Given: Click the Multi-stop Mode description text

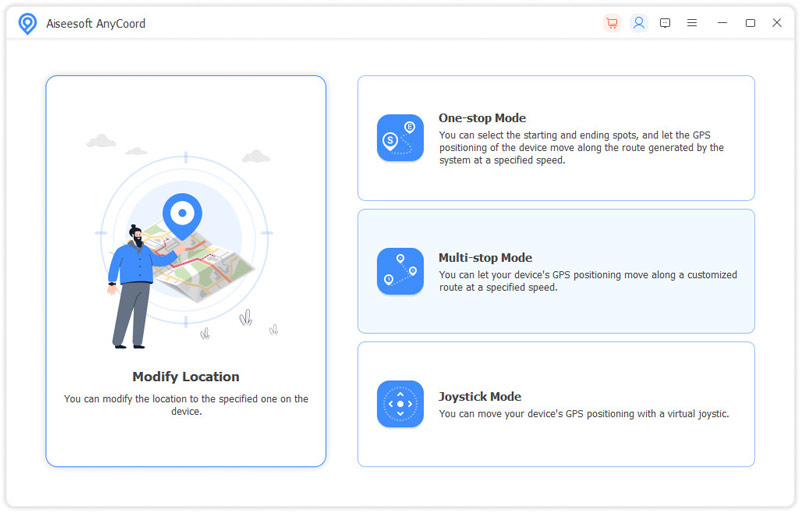Looking at the screenshot, I should pyautogui.click(x=587, y=281).
